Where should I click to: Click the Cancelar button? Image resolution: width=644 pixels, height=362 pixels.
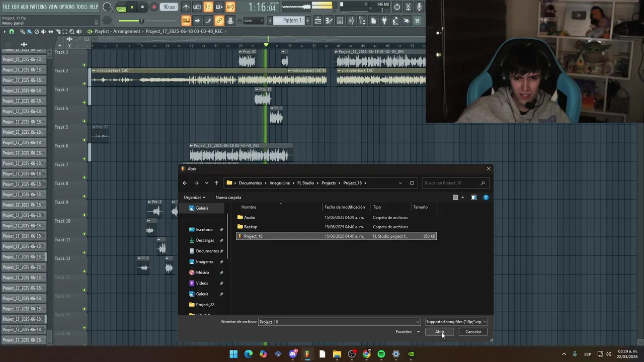point(473,332)
